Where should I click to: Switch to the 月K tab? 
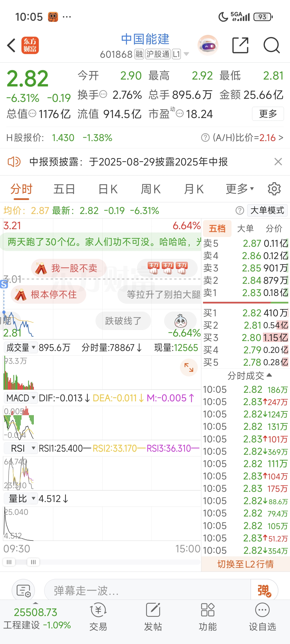tap(194, 189)
